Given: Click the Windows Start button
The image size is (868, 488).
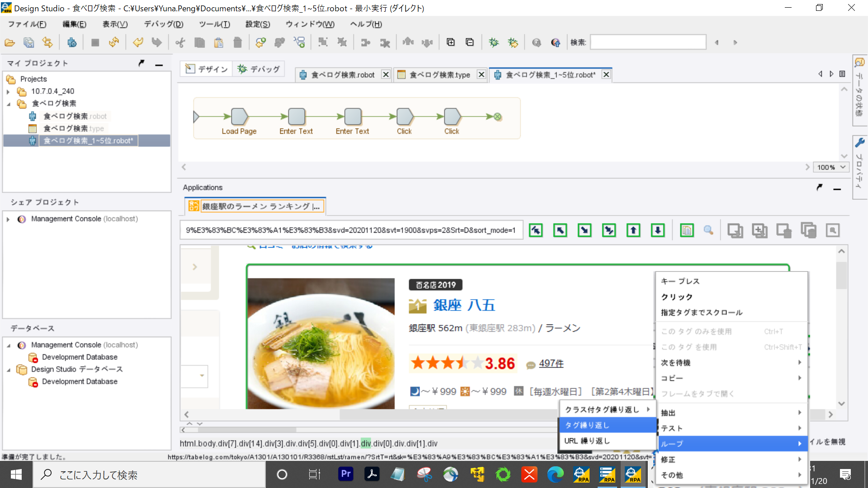Looking at the screenshot, I should [16, 474].
